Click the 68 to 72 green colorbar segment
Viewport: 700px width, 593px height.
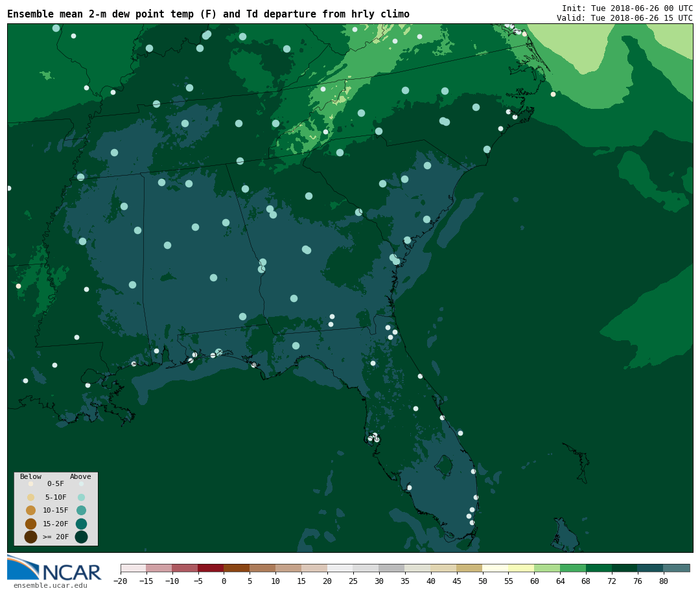[600, 568]
